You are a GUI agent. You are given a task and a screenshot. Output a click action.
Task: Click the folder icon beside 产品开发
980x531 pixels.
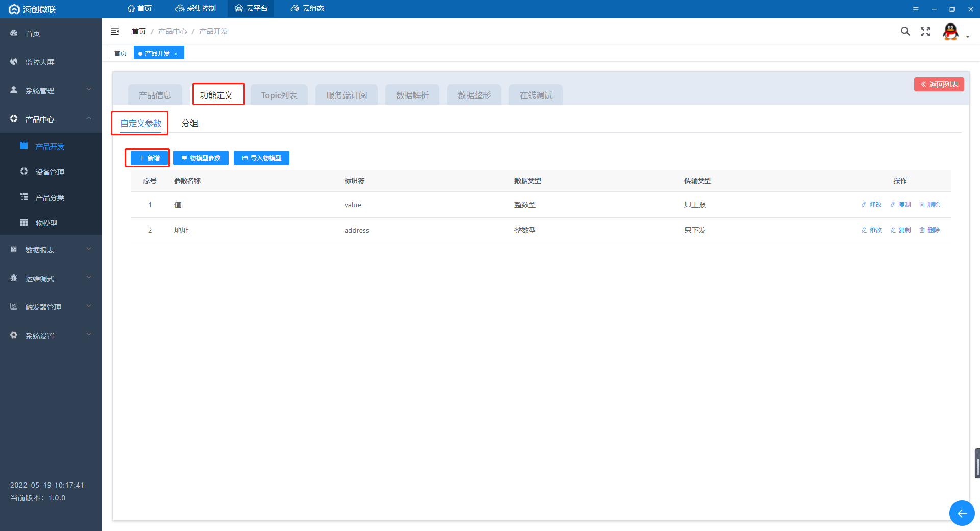[24, 146]
